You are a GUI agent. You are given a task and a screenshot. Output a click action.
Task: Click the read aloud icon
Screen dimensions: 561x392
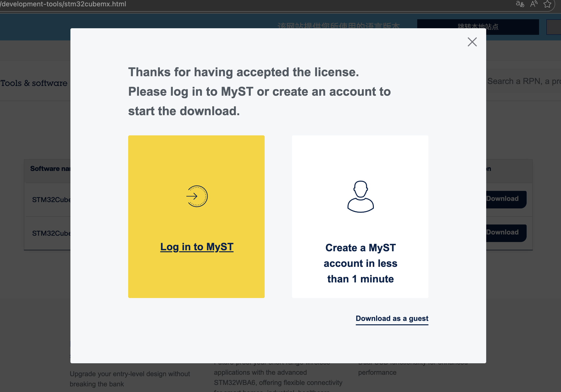pyautogui.click(x=534, y=4)
